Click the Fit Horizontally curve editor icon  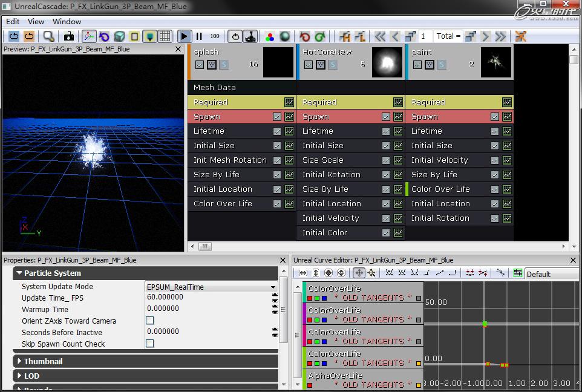coord(303,273)
